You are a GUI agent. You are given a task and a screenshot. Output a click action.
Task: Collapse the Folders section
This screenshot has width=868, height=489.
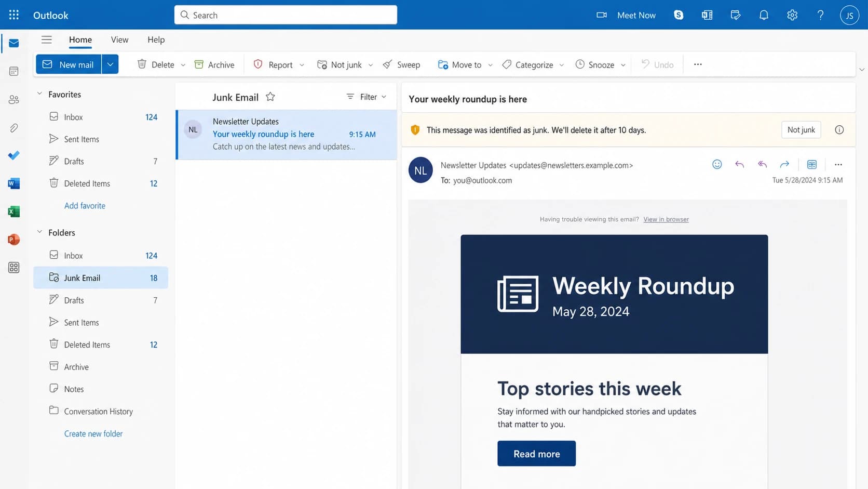(x=39, y=232)
